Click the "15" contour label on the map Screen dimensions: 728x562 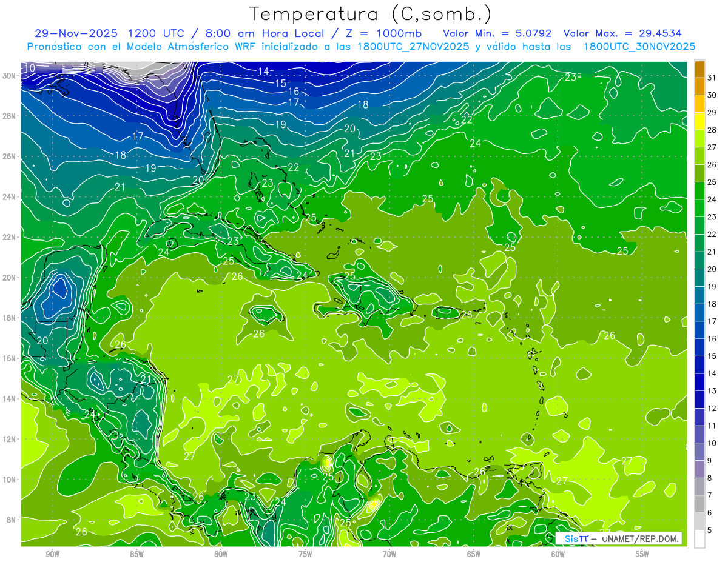click(280, 83)
